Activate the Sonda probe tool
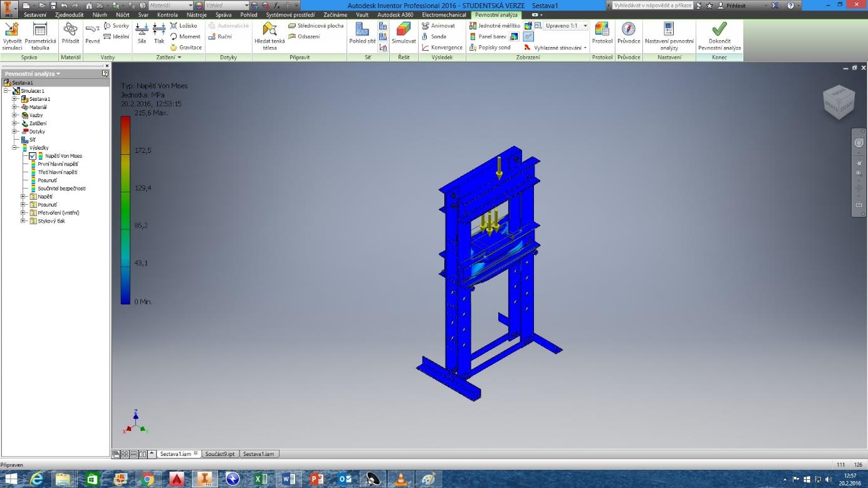 pyautogui.click(x=434, y=36)
